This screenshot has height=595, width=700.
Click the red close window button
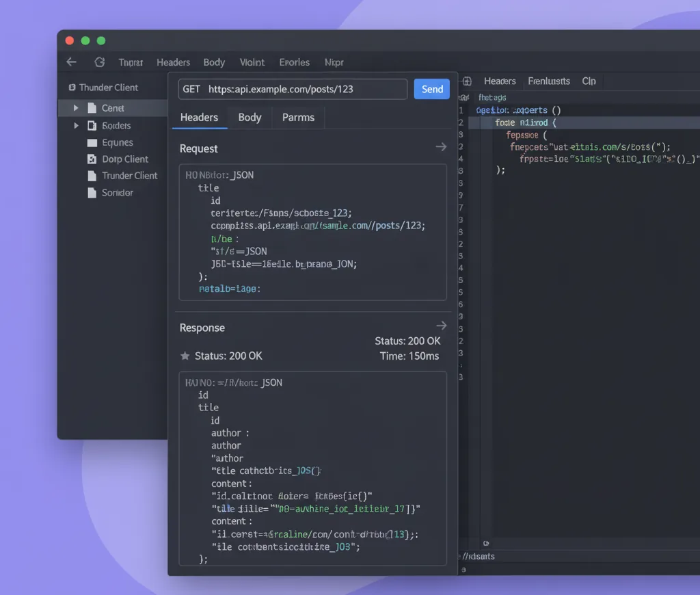(x=70, y=40)
